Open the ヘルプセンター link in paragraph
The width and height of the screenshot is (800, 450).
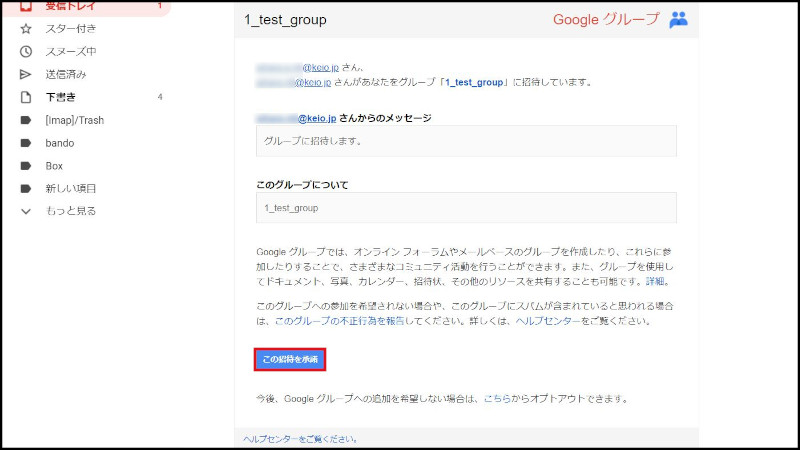coord(548,321)
